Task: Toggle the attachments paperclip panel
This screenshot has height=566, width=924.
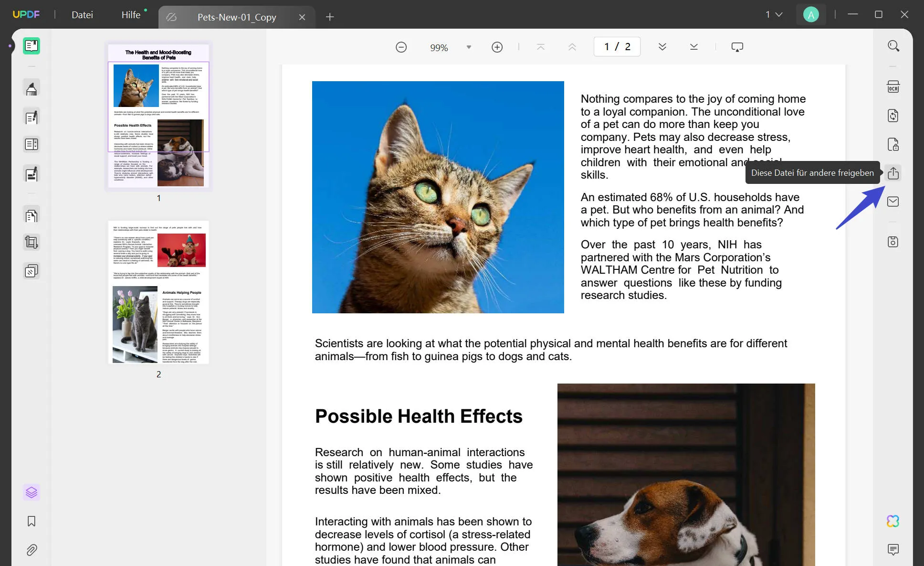Action: pyautogui.click(x=31, y=550)
